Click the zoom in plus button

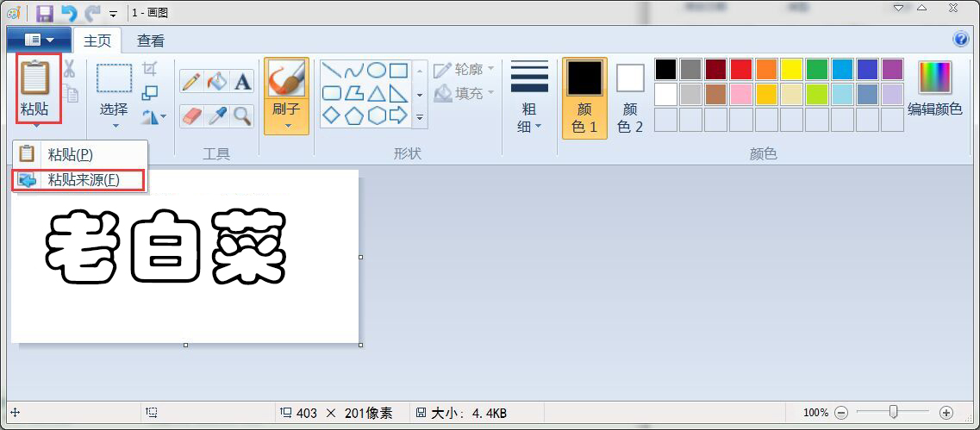click(946, 413)
